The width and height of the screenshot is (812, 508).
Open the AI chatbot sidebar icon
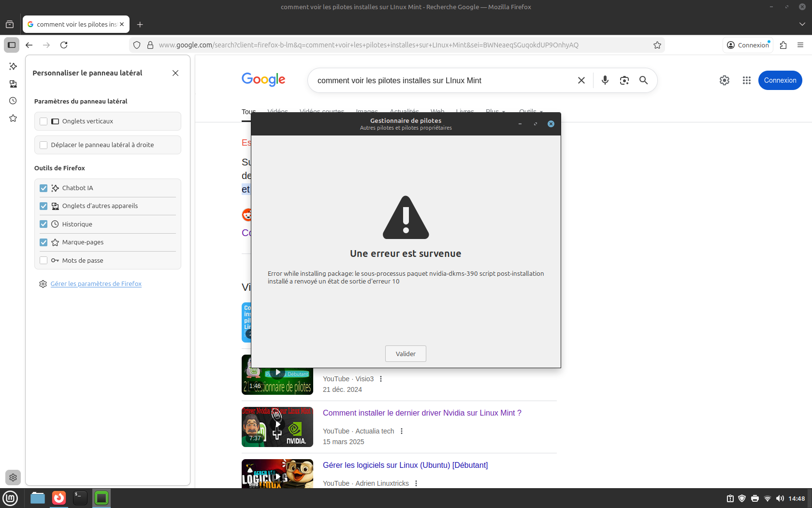click(x=13, y=66)
